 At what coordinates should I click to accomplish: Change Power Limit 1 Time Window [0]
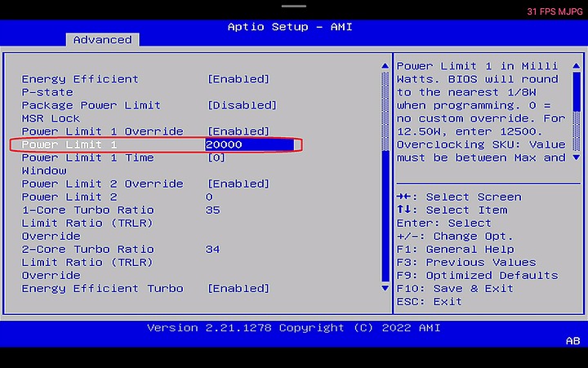216,157
